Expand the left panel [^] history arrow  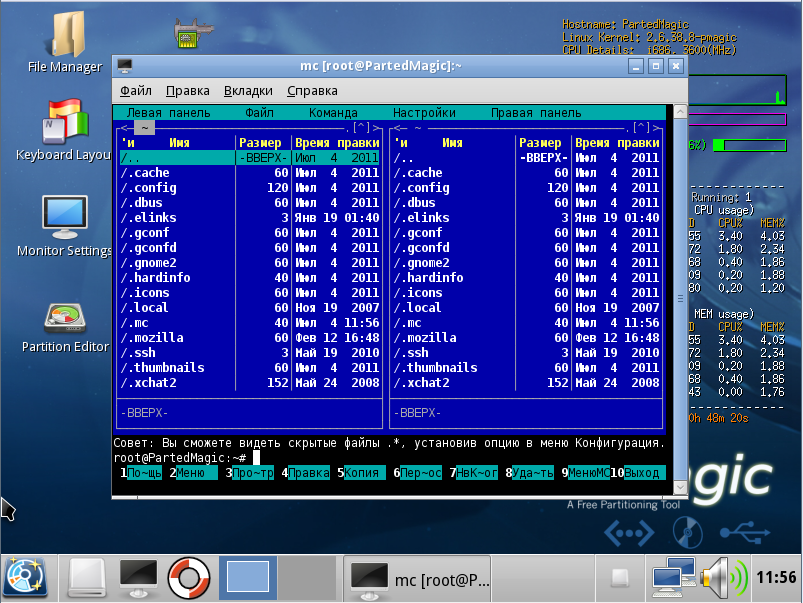pos(361,128)
